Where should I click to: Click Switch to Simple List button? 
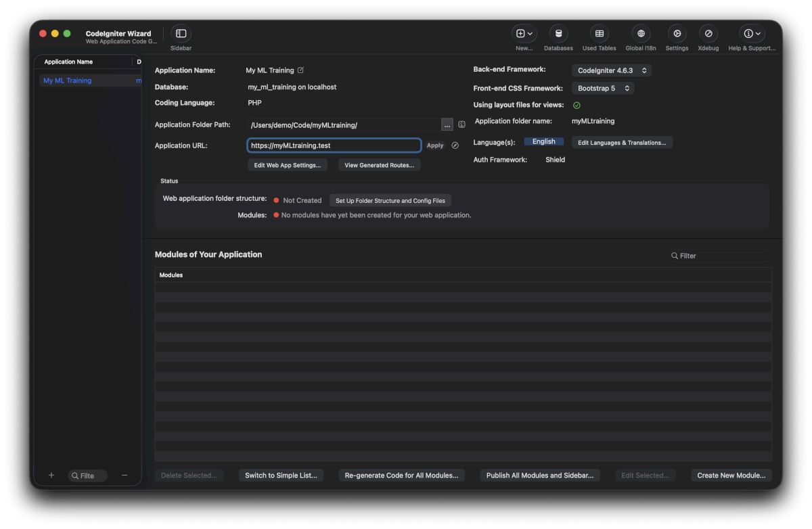pyautogui.click(x=281, y=476)
